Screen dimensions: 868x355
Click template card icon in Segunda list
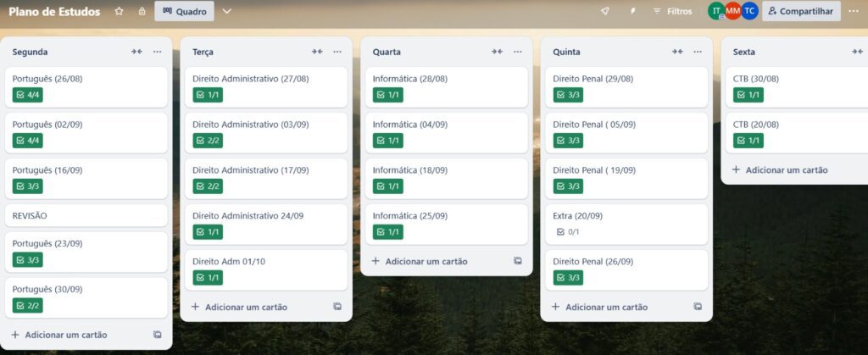pyautogui.click(x=157, y=335)
